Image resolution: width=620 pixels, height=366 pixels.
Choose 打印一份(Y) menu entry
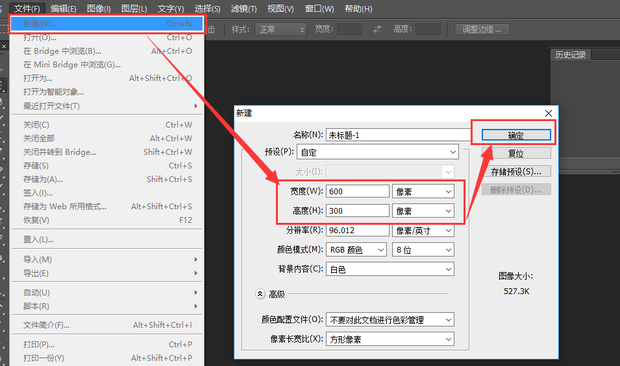107,358
